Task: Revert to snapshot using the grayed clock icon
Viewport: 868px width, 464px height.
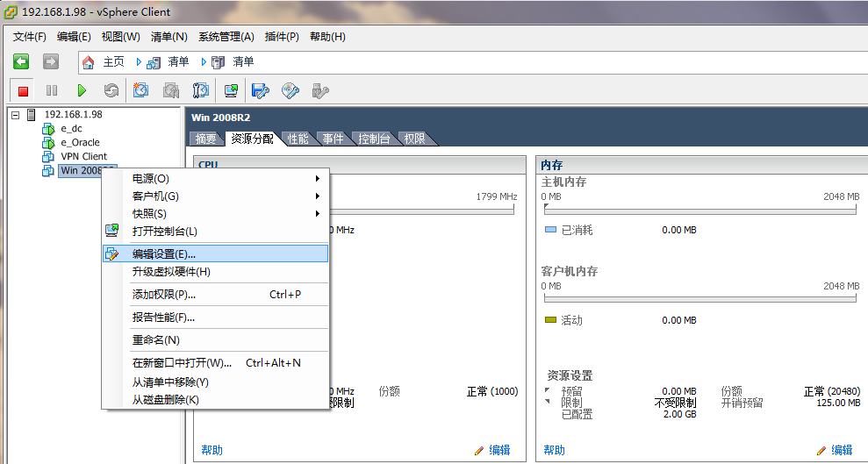Action: point(171,90)
